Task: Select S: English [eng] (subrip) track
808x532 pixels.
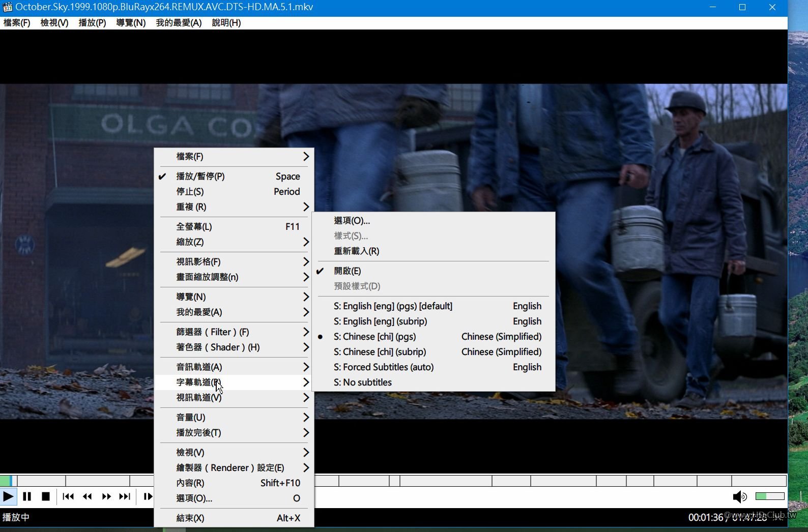Action: point(434,321)
